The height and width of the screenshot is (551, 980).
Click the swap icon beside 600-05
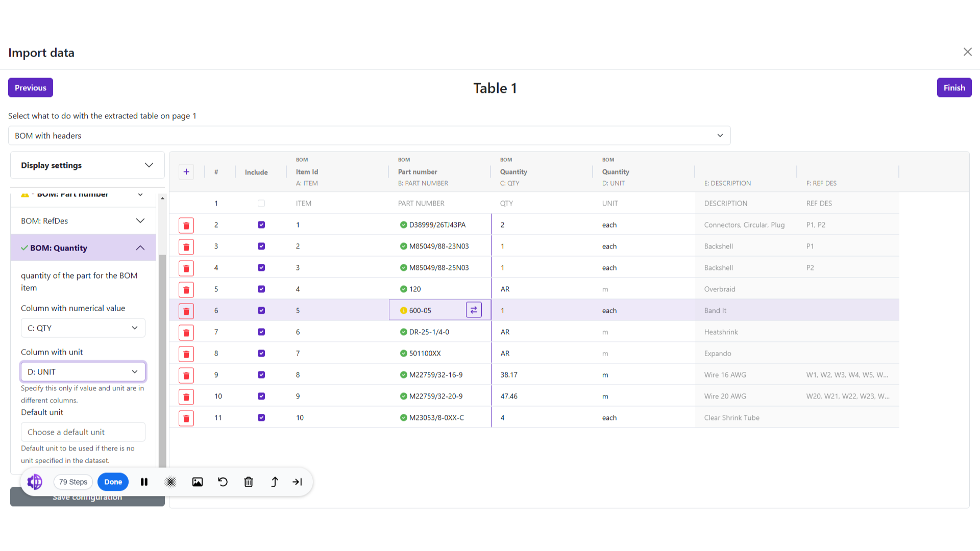pos(474,310)
